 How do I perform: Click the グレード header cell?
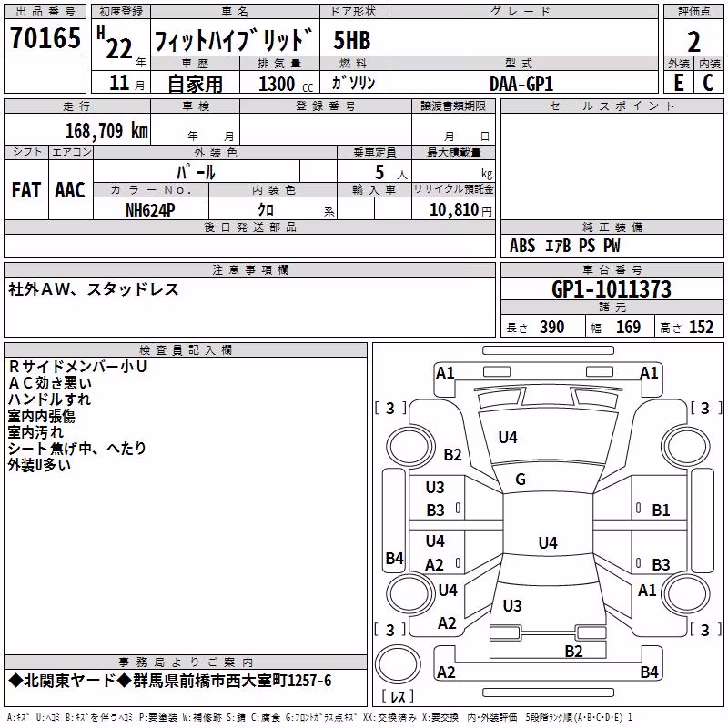tap(524, 12)
